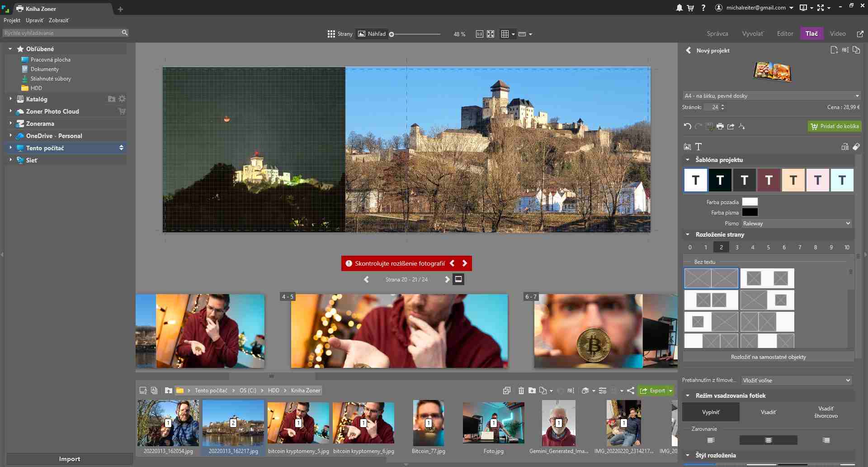Open the A4 book format dropdown

(x=771, y=96)
